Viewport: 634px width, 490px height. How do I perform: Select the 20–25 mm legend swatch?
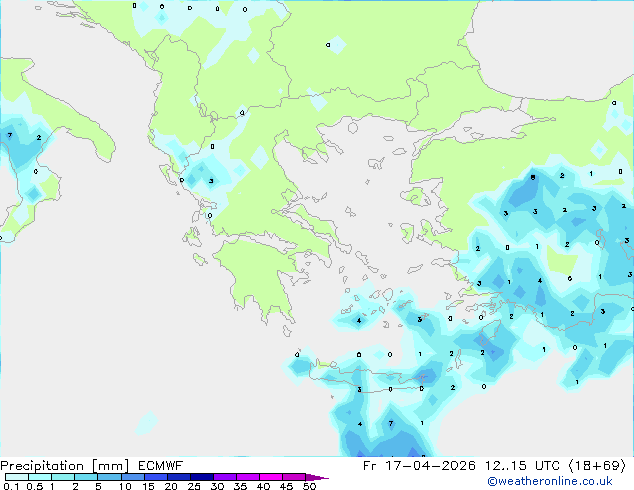tap(179, 477)
